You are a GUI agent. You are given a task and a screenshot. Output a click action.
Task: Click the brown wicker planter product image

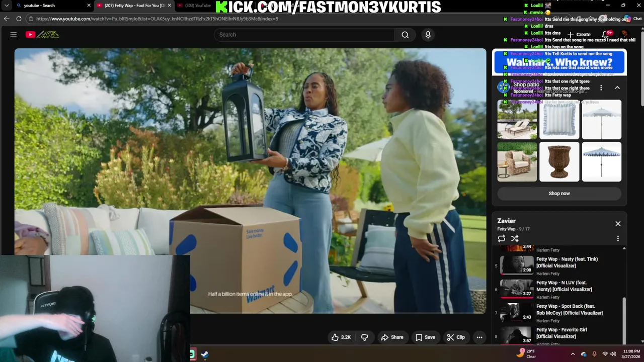pos(559,161)
